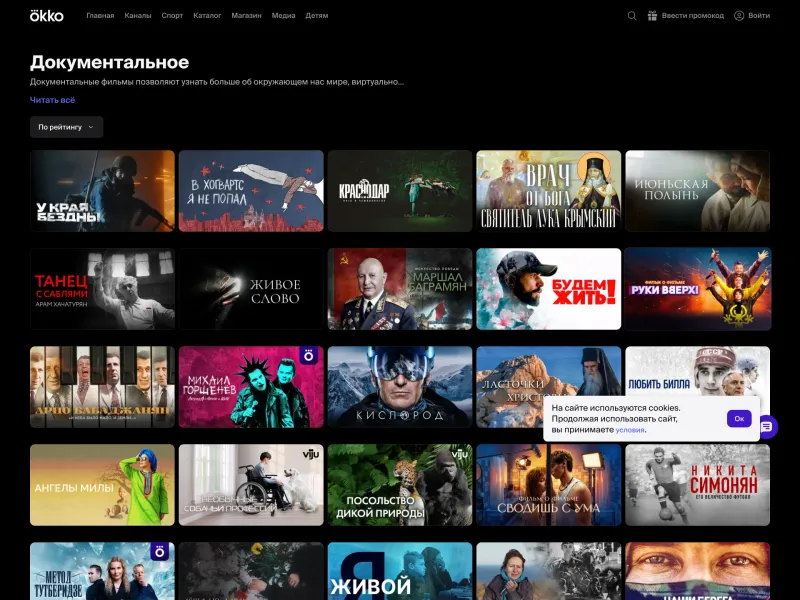This screenshot has height=600, width=800.
Task: Open the Детям menu item
Action: pos(317,16)
